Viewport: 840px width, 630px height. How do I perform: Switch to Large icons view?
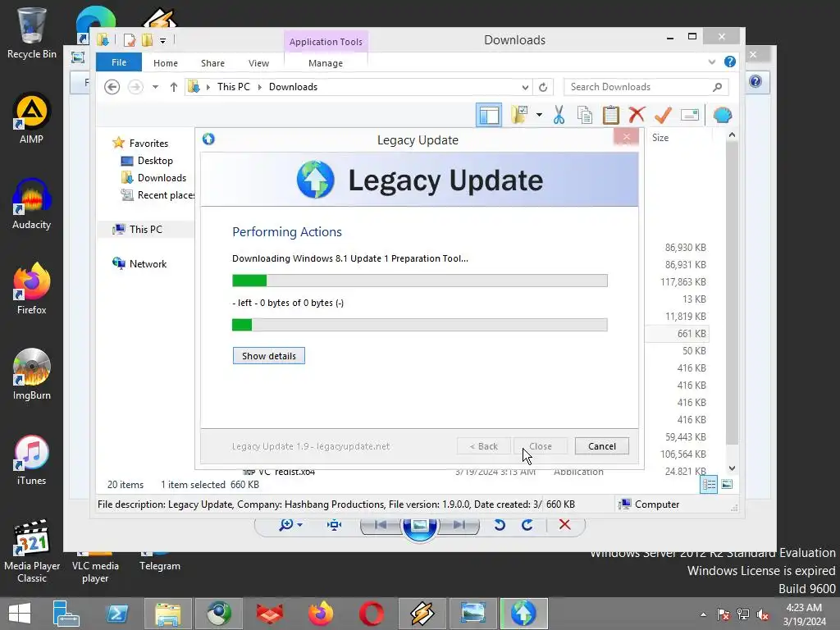point(727,484)
